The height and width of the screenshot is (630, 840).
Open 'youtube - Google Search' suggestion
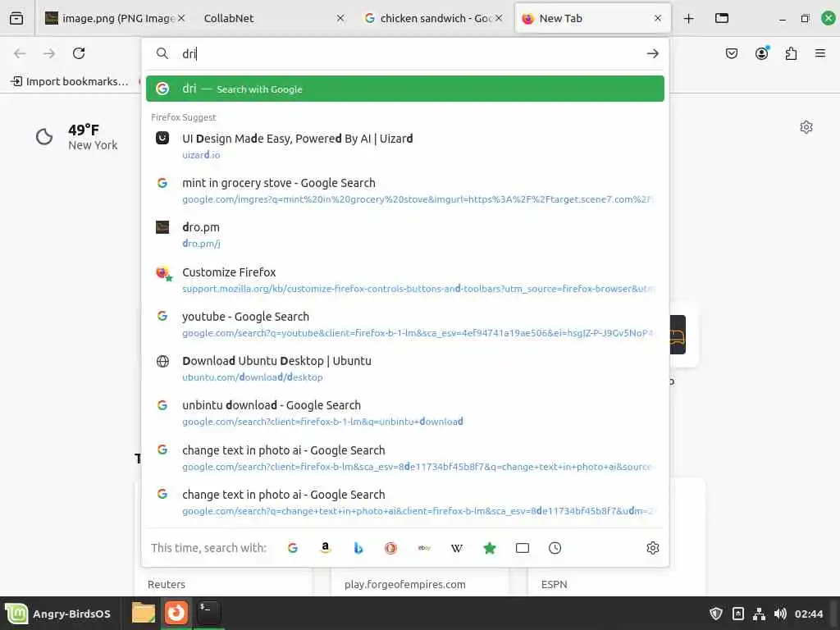[x=405, y=324]
